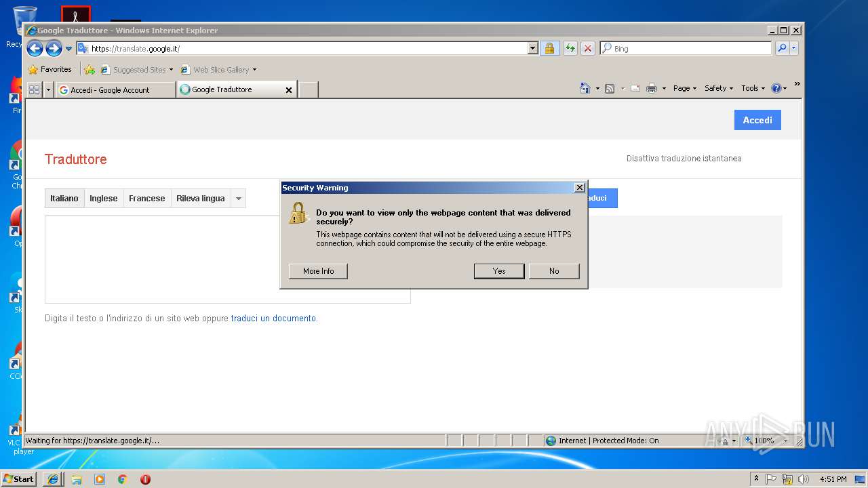Select Inglese source language

click(104, 199)
